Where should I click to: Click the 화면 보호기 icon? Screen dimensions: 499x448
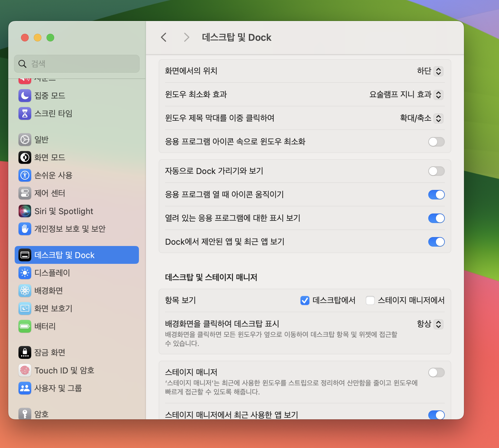(x=25, y=308)
